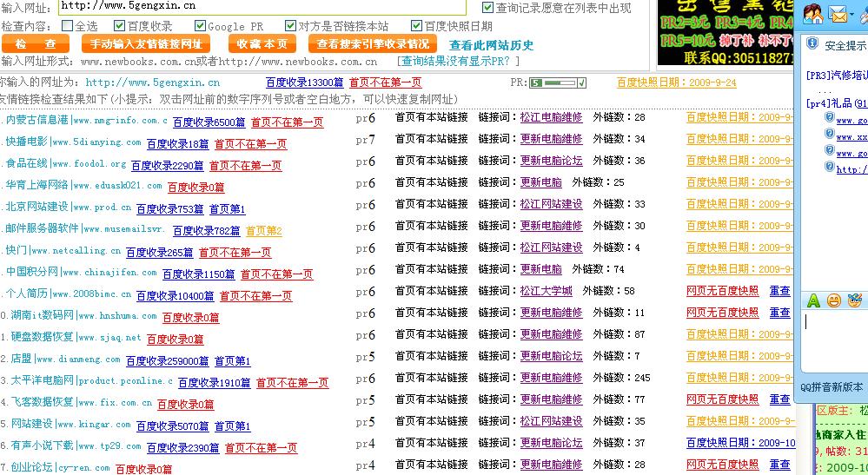Click the QQ chat message input area

pos(834,340)
